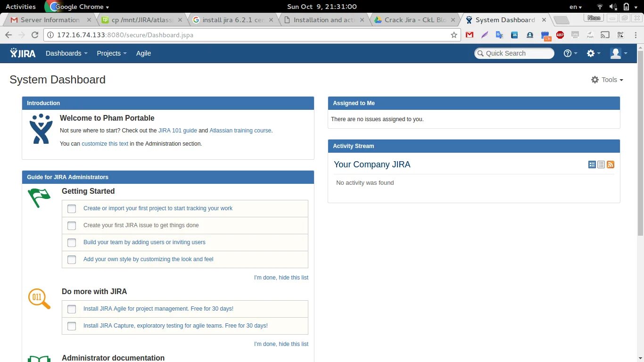Open 'Build your team by adding users' link
644x362 pixels.
tap(144, 242)
